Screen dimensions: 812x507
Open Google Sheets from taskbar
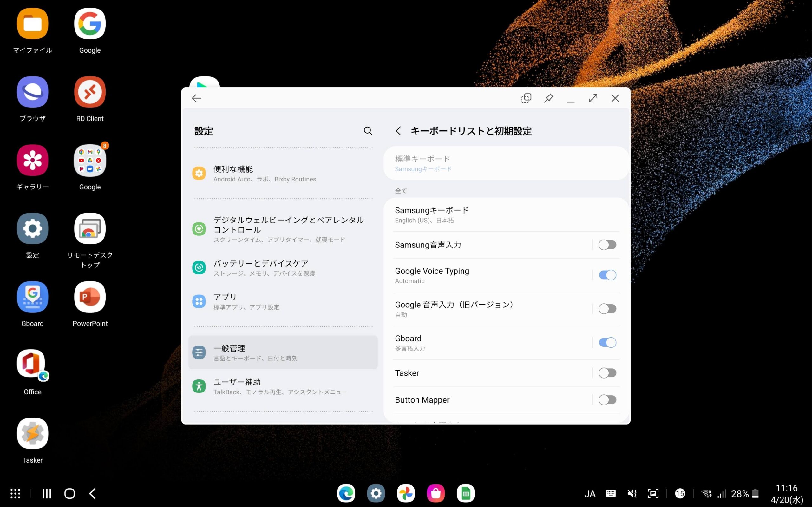tap(466, 493)
